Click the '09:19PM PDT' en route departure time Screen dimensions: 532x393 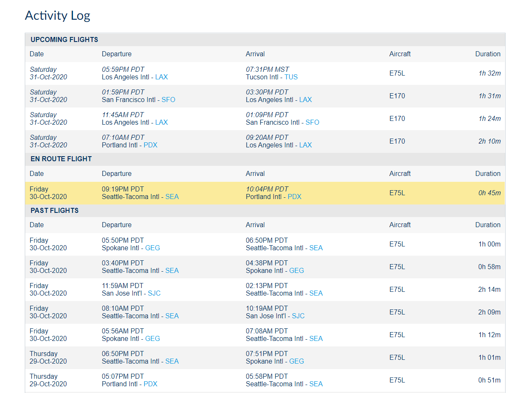pos(123,189)
